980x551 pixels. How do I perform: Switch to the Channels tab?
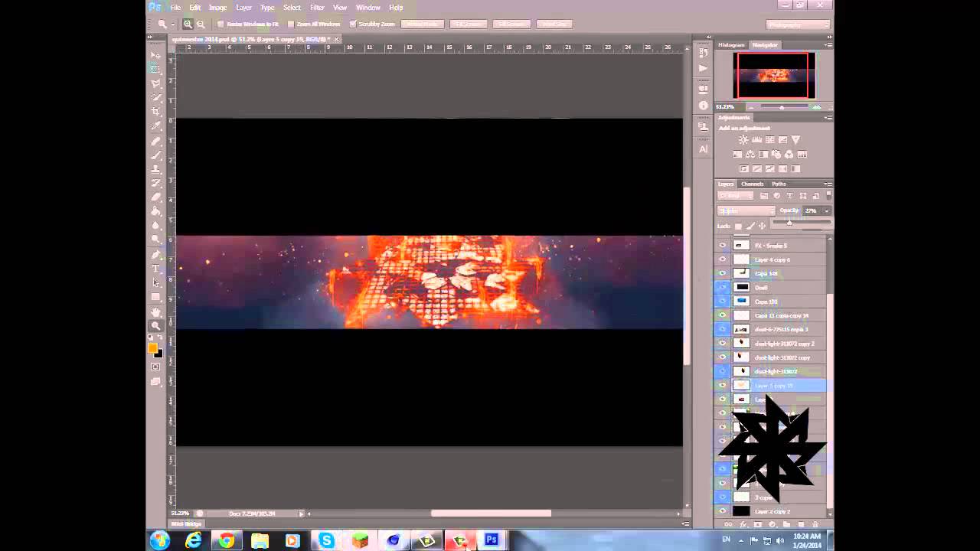pyautogui.click(x=752, y=184)
